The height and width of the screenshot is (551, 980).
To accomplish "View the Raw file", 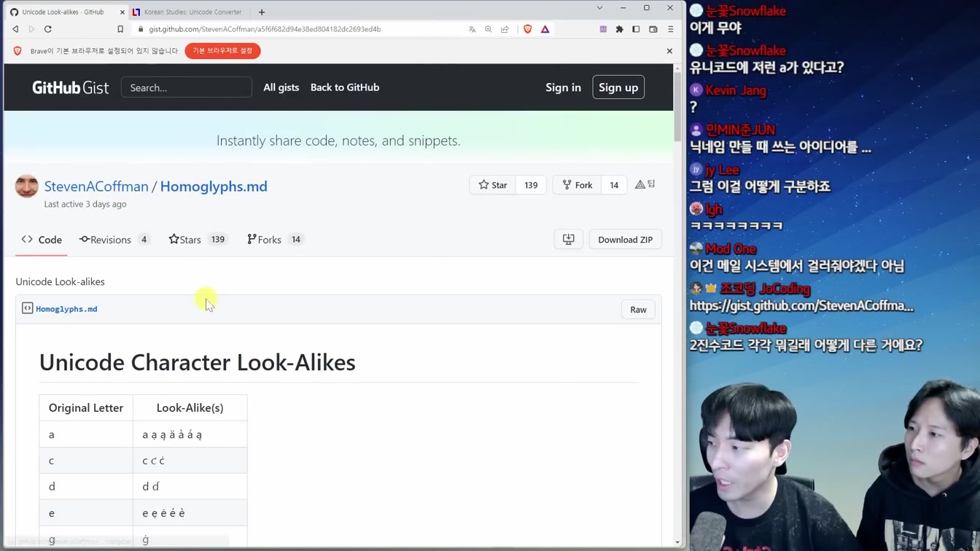I will pyautogui.click(x=638, y=310).
